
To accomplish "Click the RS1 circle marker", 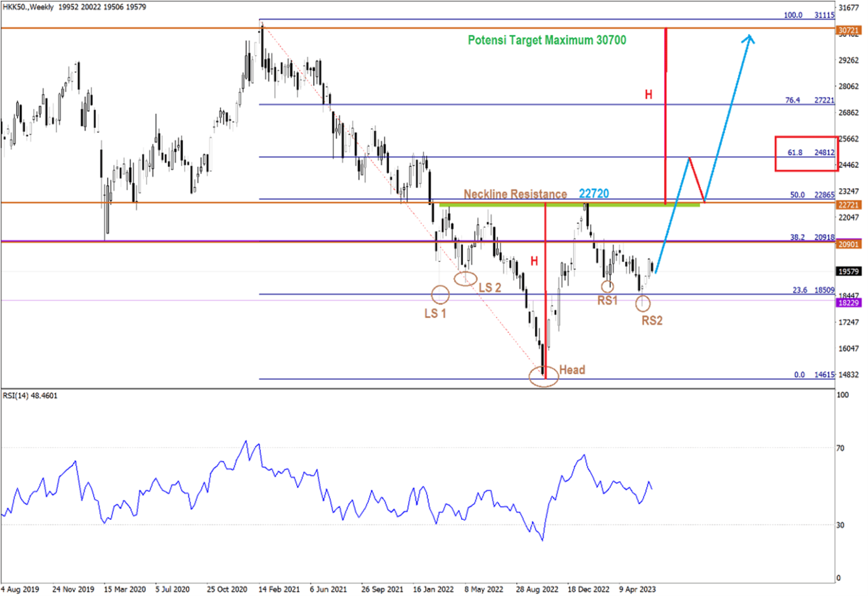I will coord(607,286).
